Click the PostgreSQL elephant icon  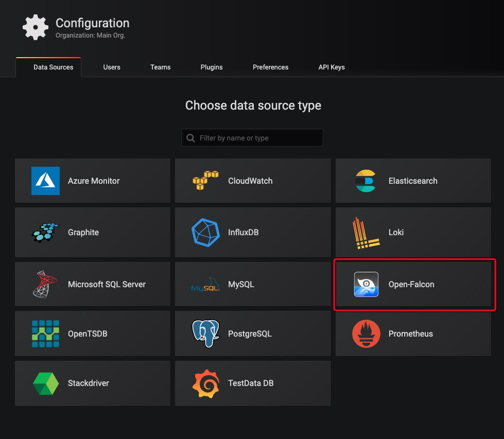coord(205,333)
